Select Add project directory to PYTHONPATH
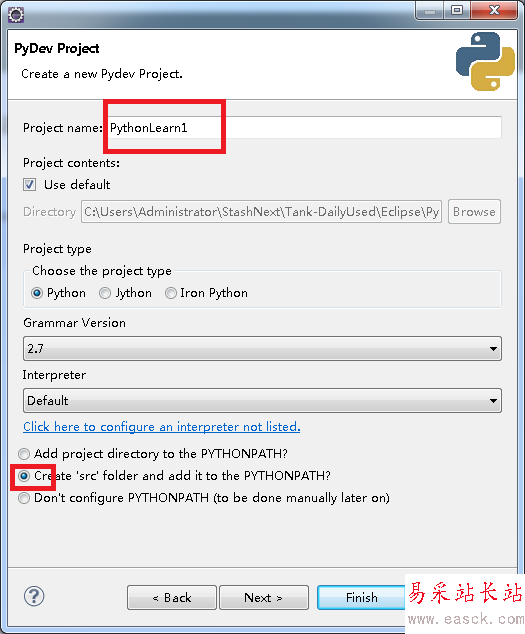525x634 pixels. tap(24, 454)
